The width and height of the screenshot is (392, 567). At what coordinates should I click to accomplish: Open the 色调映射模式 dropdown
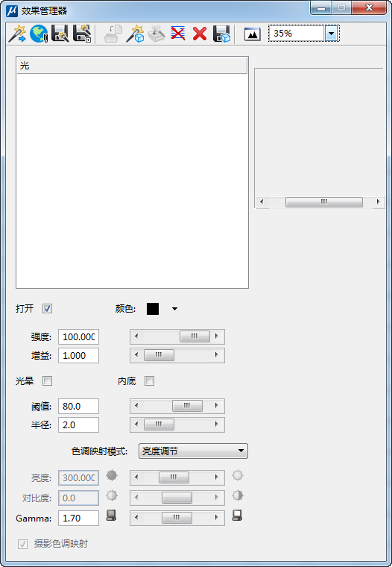pyautogui.click(x=193, y=451)
